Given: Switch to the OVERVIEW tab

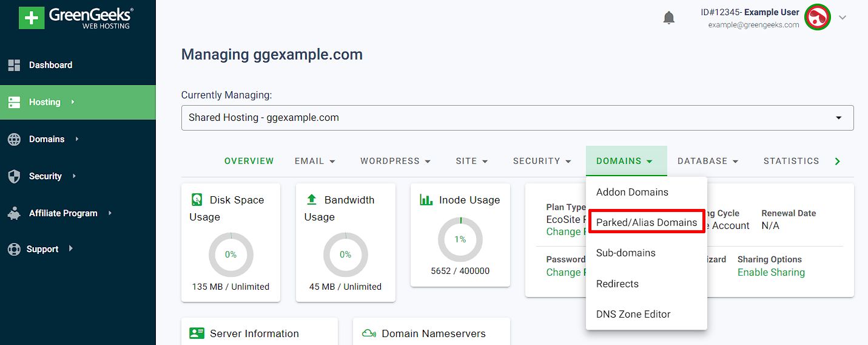Looking at the screenshot, I should (x=249, y=161).
